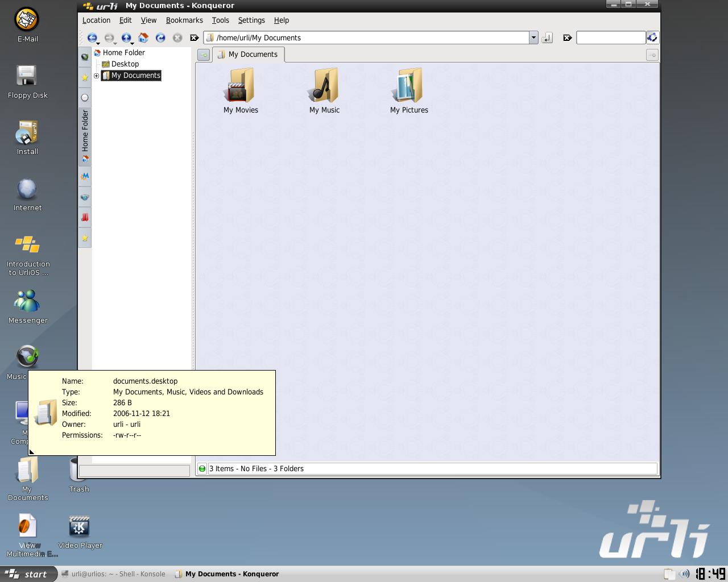The width and height of the screenshot is (728, 582).
Task: Focus the /home/urli/My Documents location field
Action: coord(366,38)
